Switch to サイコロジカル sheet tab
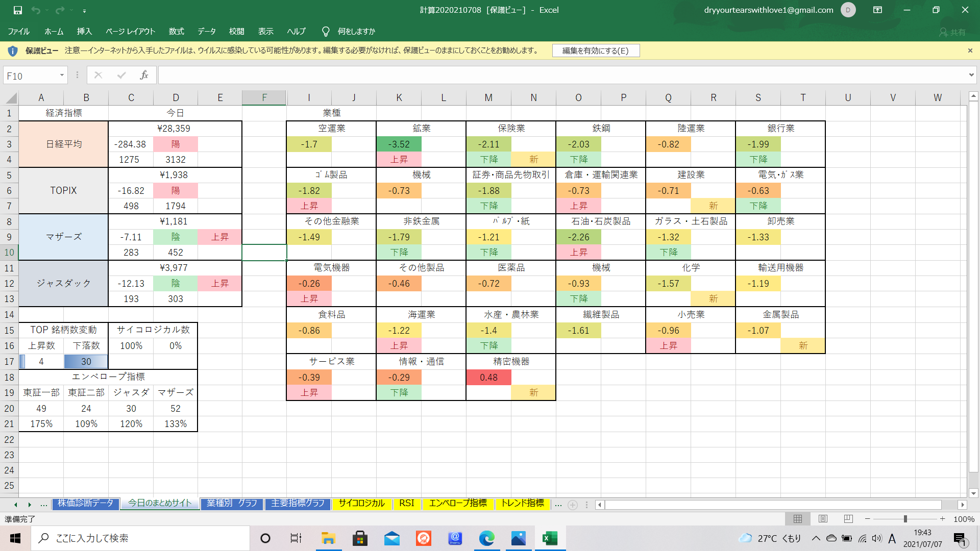 361,503
